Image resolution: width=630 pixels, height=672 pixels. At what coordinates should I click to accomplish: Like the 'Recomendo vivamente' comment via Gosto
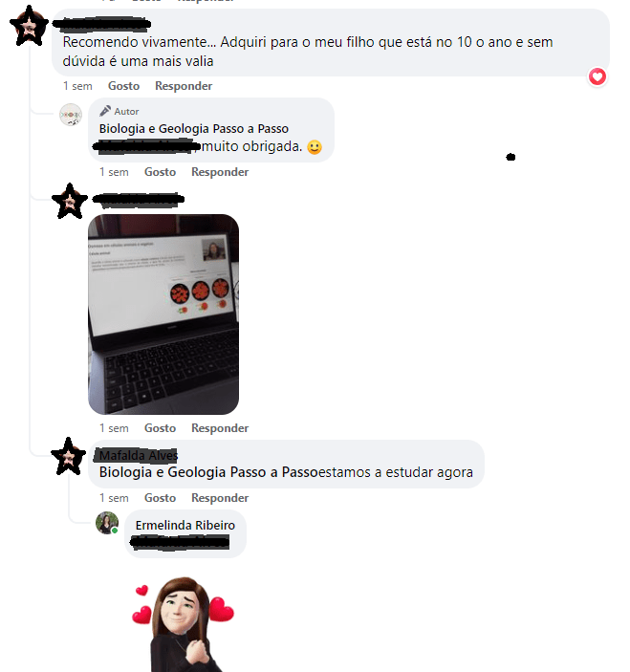[x=123, y=86]
